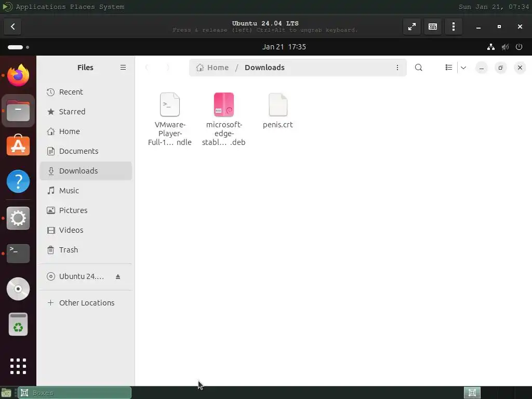The image size is (532, 399).
Task: Click the search icon in Files
Action: 419,68
